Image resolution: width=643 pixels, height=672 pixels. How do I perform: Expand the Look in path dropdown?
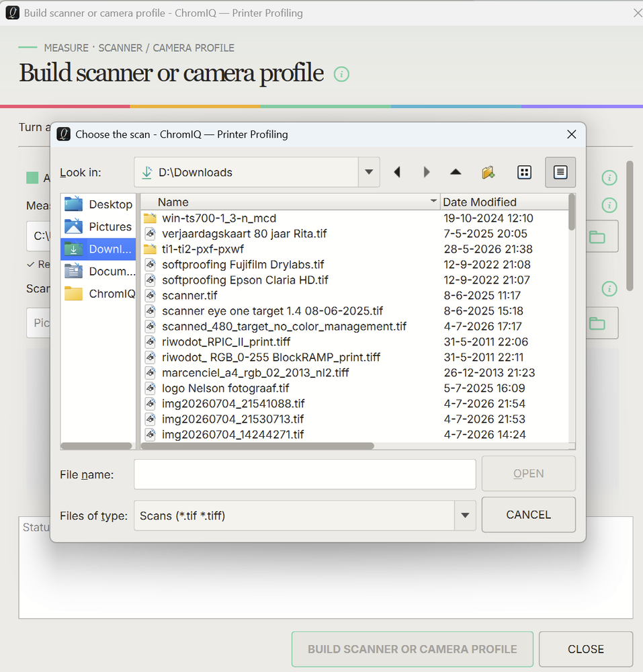369,172
